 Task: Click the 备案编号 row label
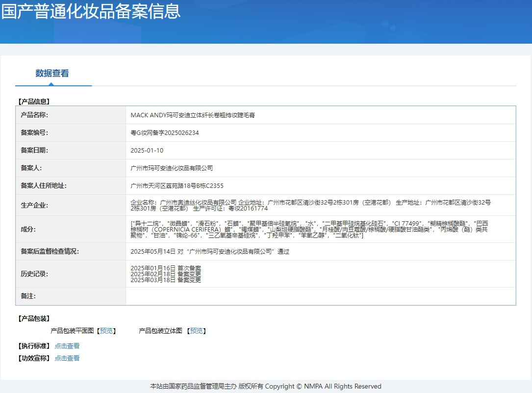(x=34, y=132)
